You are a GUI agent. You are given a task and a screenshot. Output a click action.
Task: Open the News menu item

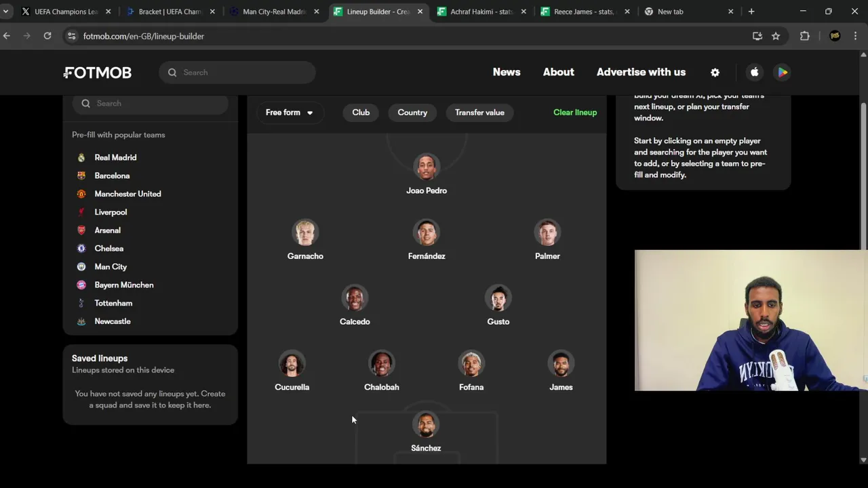click(507, 72)
